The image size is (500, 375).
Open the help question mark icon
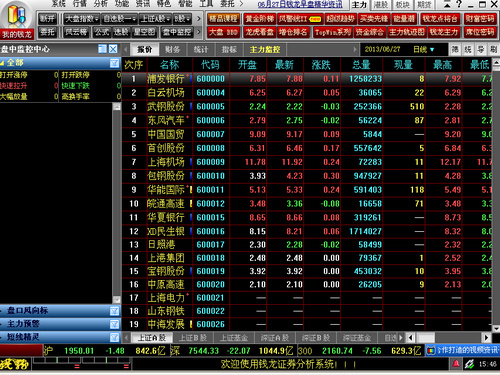pyautogui.click(x=459, y=4)
